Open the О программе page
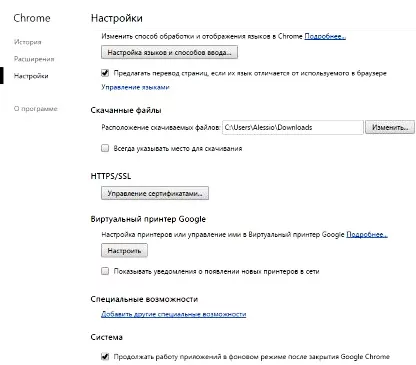 36,109
